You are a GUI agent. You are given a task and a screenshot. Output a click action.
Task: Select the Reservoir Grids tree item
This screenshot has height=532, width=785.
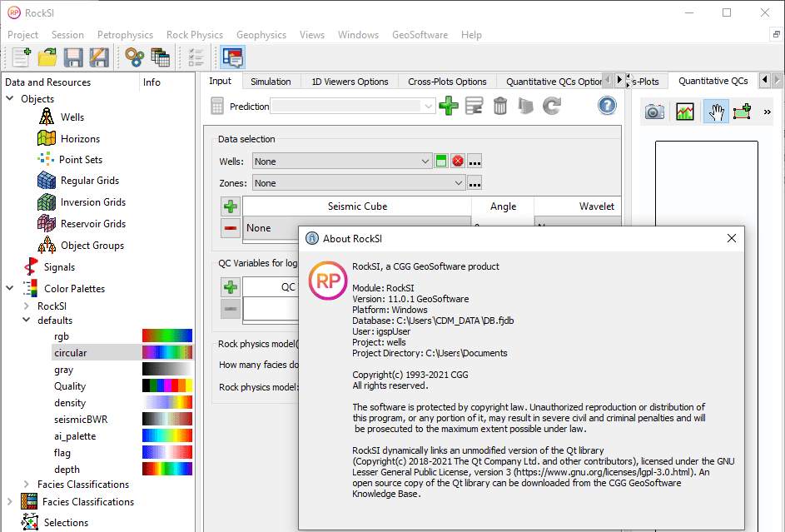[x=93, y=224]
